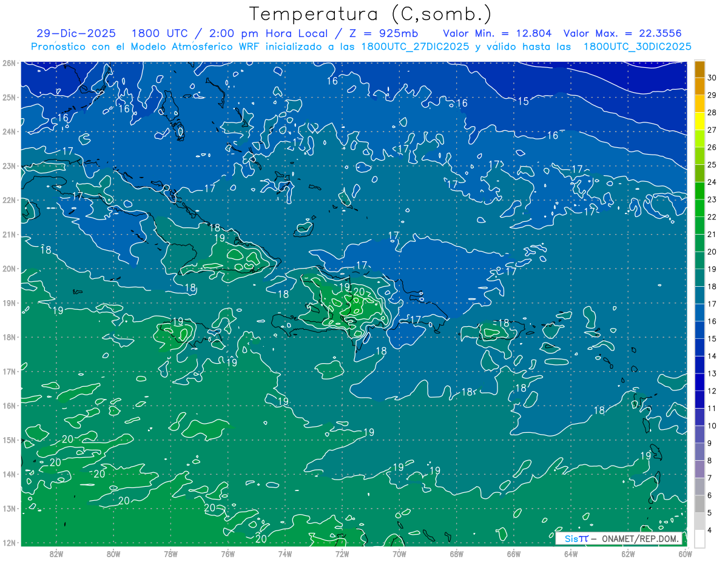The image size is (728, 562).
Task: Click the legend value "10"
Action: point(712,426)
